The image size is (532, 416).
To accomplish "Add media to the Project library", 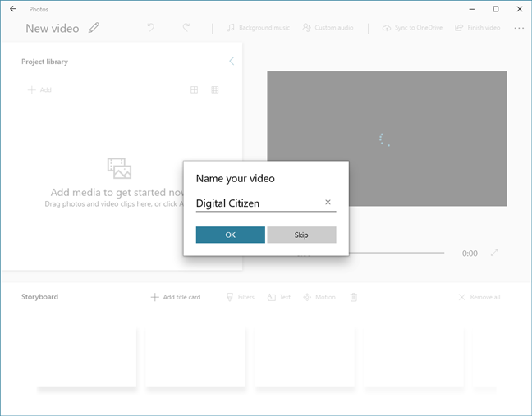I will [x=39, y=89].
